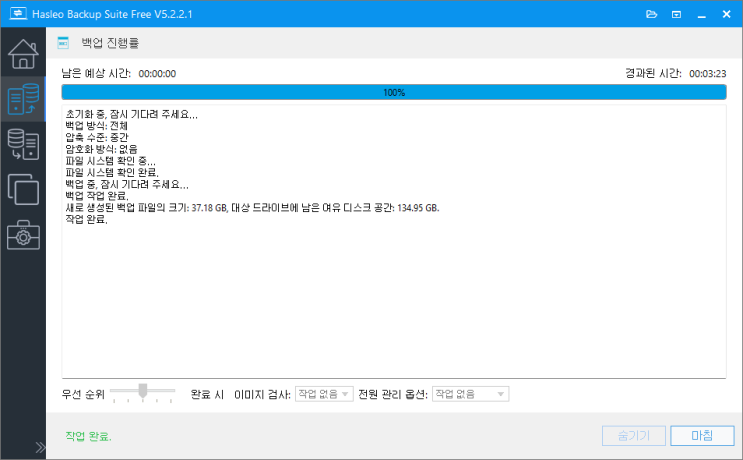Click the 남은 예상 시간 00:00:00 value

157,74
